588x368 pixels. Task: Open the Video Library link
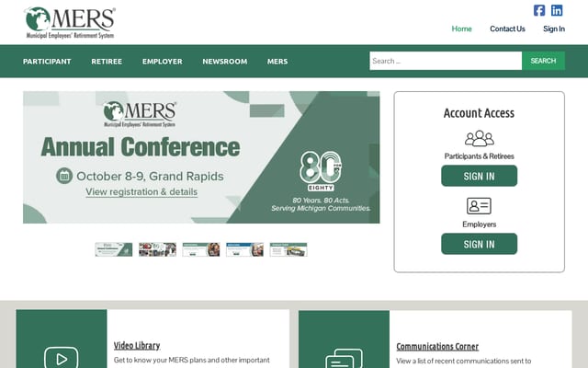137,346
